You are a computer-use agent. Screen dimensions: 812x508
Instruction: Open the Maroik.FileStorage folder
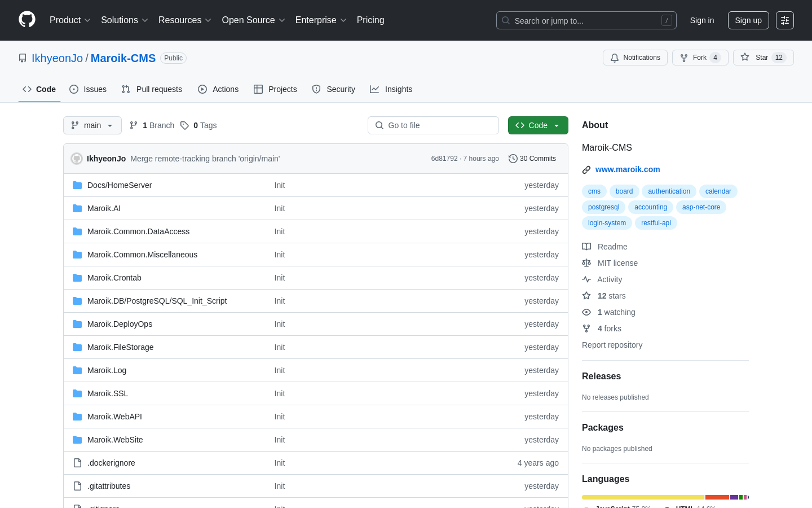(120, 347)
